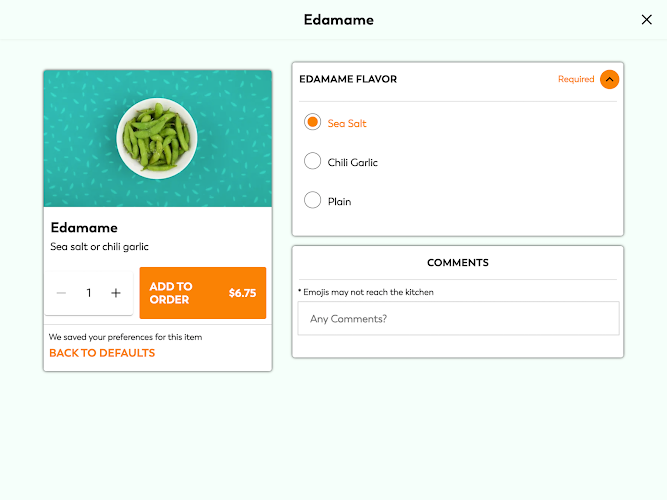Click the Edamame Flavor section header
This screenshot has height=500, width=667.
pos(348,79)
